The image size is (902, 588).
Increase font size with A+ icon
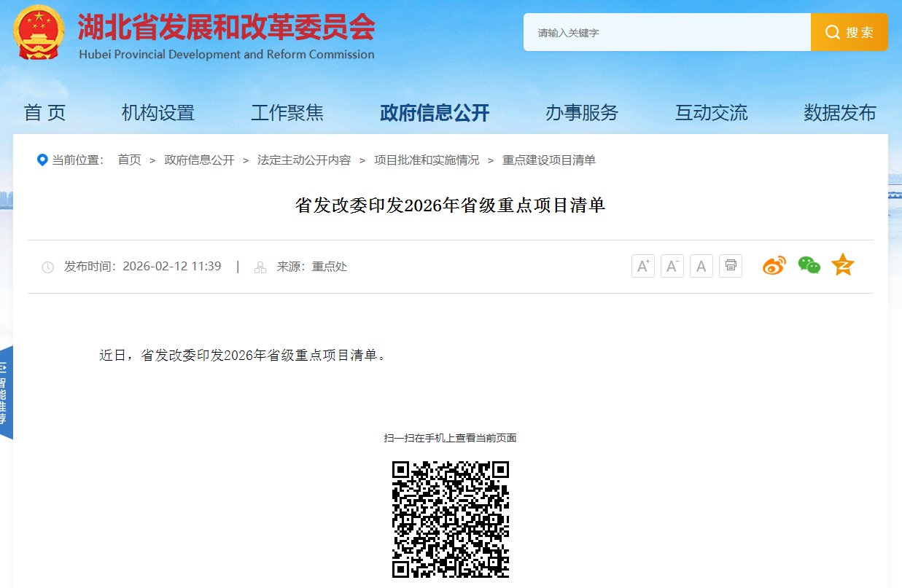tap(643, 266)
